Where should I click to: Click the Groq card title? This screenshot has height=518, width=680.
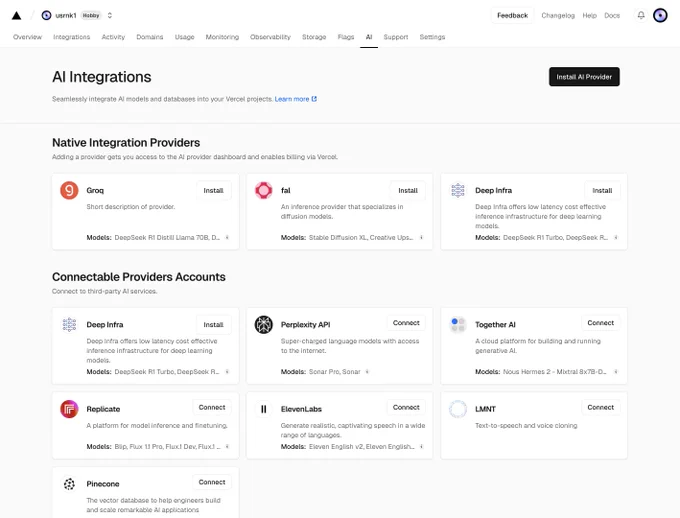[x=95, y=190]
